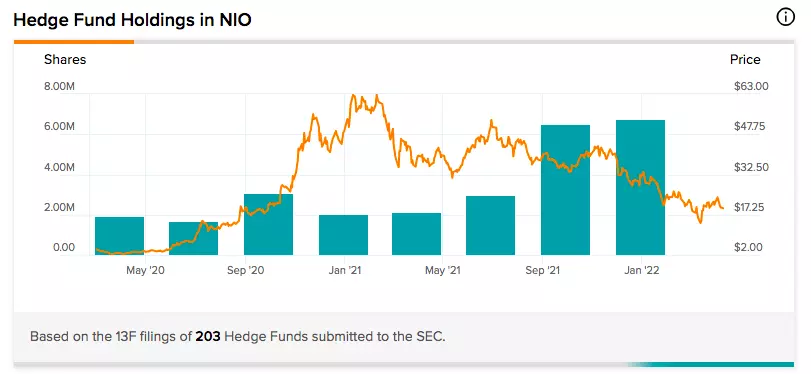This screenshot has height=374, width=811.
Task: Click the Jan '21 date label
Action: tap(344, 270)
